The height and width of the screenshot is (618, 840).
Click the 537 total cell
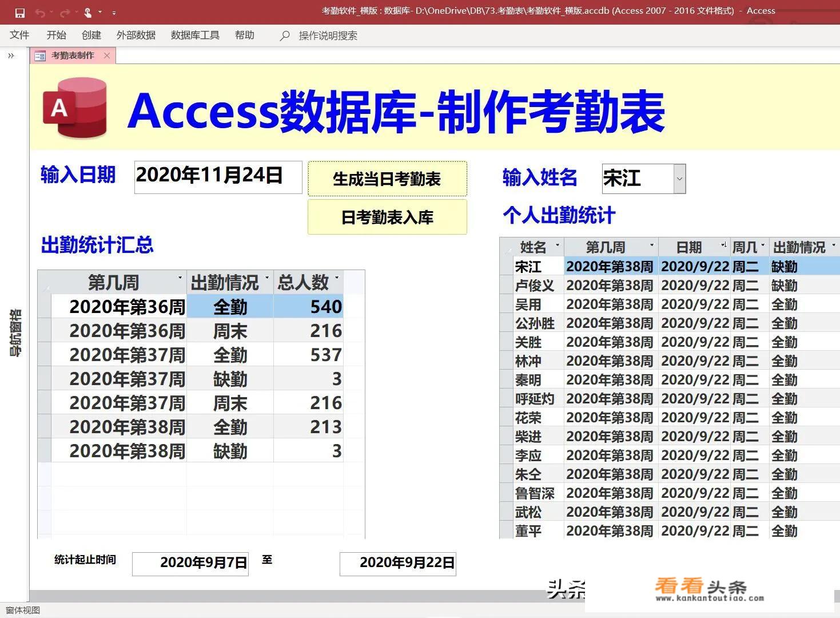(x=308, y=355)
